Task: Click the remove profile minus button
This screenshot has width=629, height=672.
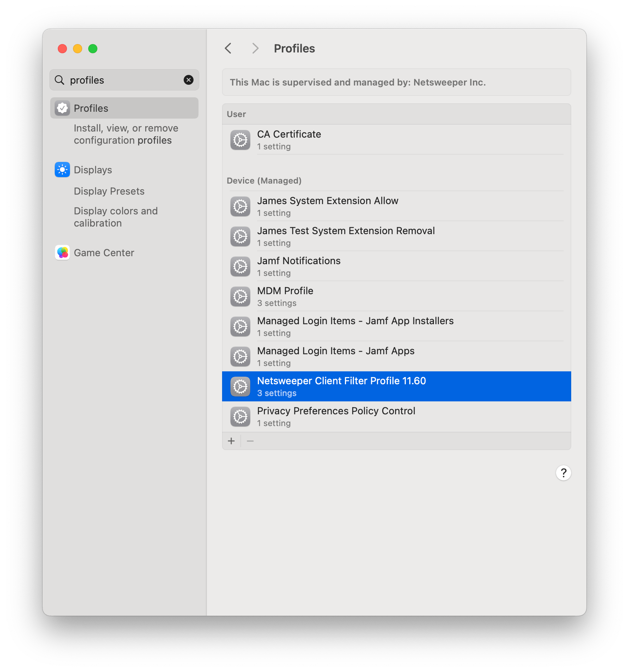Action: (x=250, y=441)
